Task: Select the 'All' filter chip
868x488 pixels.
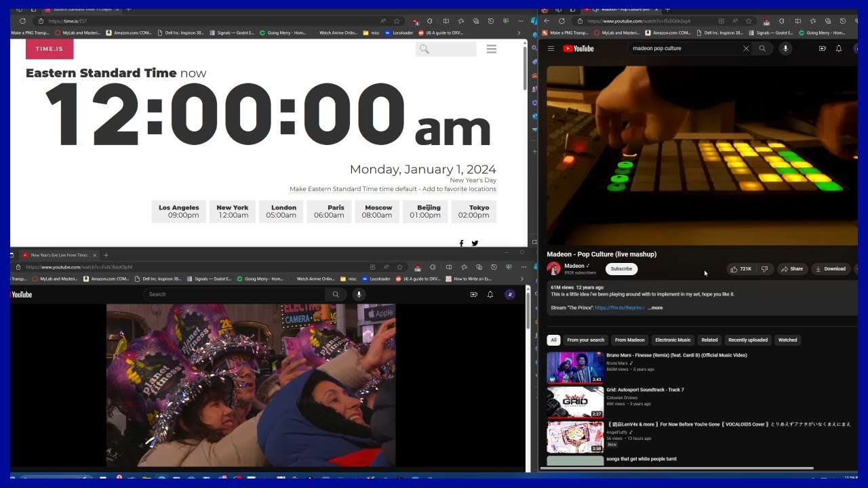Action: (553, 340)
